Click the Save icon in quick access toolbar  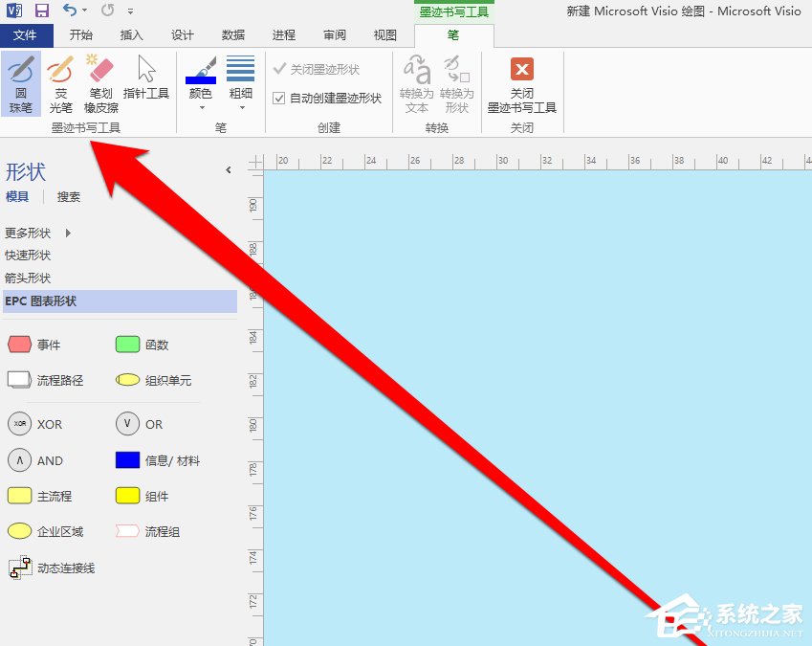click(39, 10)
